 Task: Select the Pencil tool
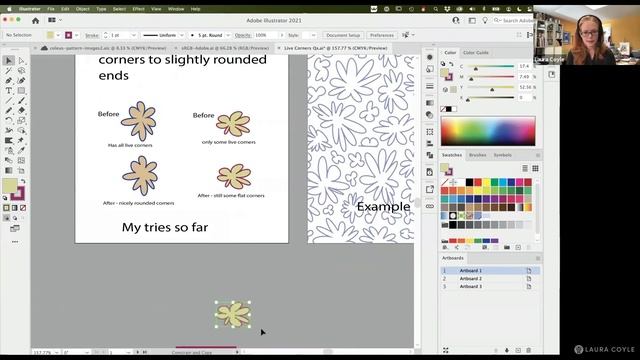[x=9, y=111]
